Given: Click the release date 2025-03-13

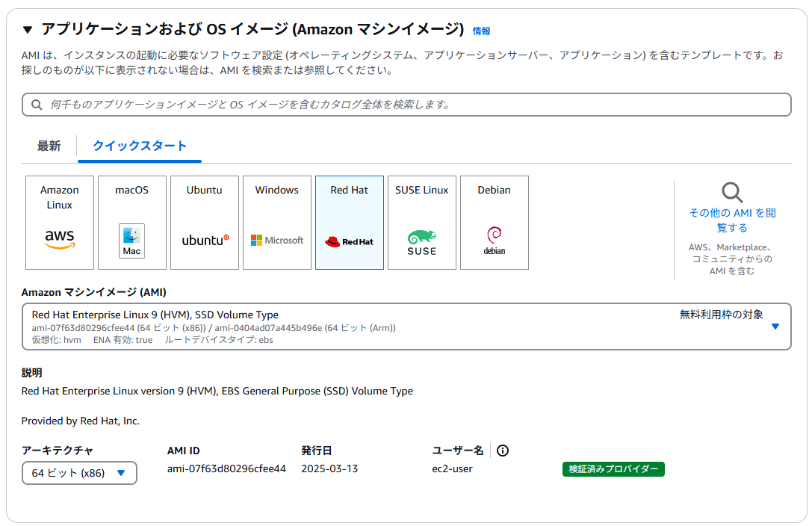Looking at the screenshot, I should 329,468.
